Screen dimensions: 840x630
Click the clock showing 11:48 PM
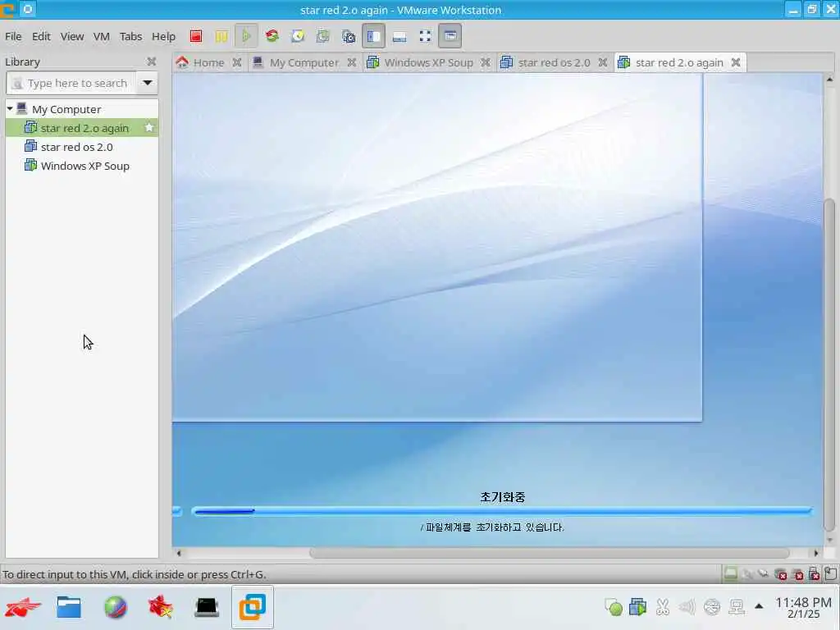(803, 608)
